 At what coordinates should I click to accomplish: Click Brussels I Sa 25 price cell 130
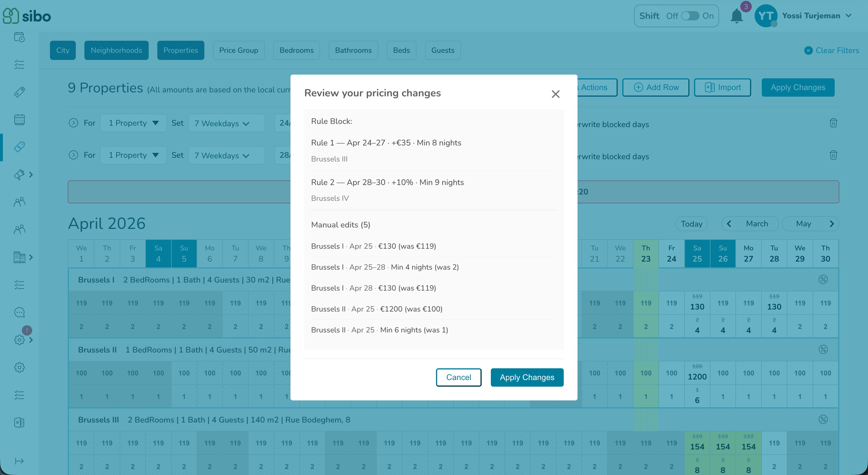pyautogui.click(x=697, y=303)
